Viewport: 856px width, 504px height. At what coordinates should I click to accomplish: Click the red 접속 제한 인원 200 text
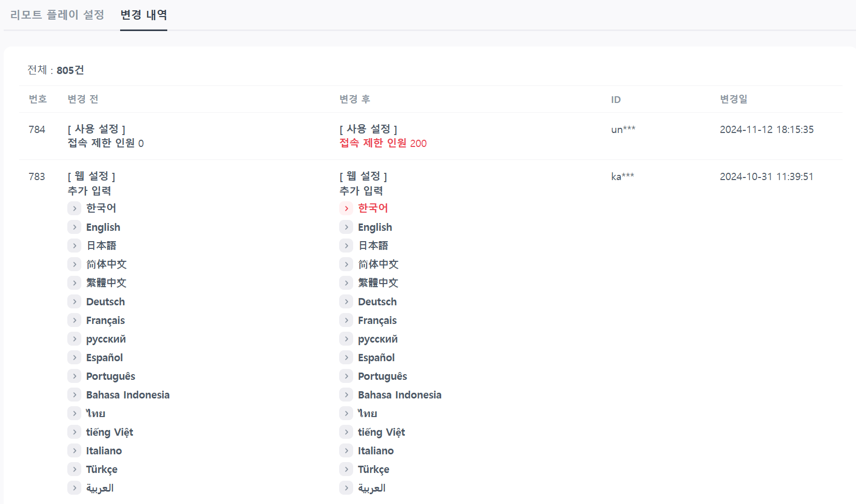point(383,143)
